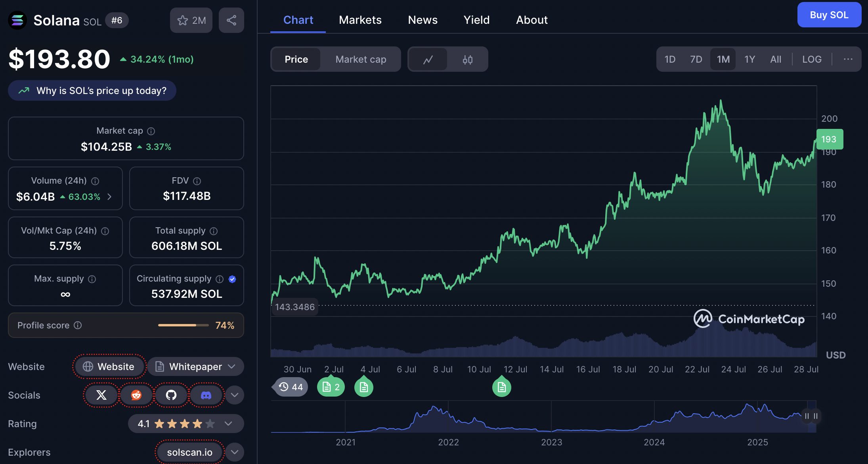Screen dimensions: 868x464
Task: Open the Yield tab
Action: click(477, 20)
